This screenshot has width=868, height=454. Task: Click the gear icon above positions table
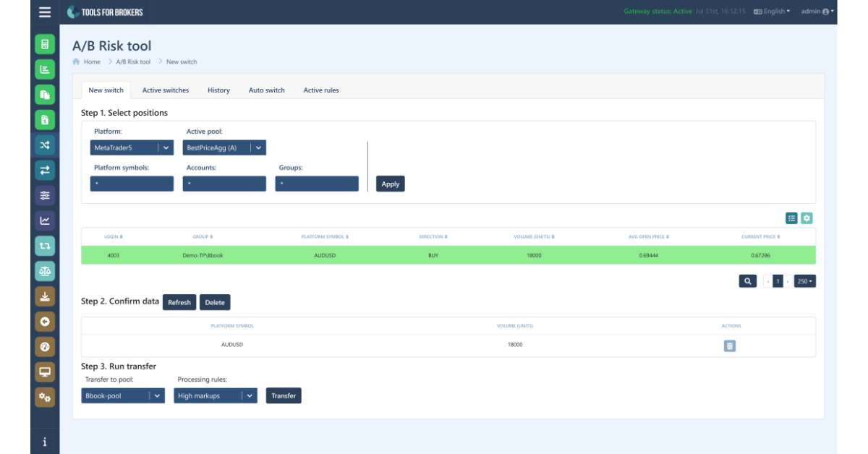807,218
